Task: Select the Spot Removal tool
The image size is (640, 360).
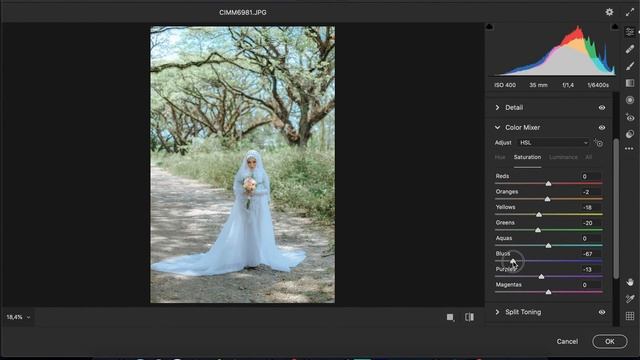Action: coord(630,49)
